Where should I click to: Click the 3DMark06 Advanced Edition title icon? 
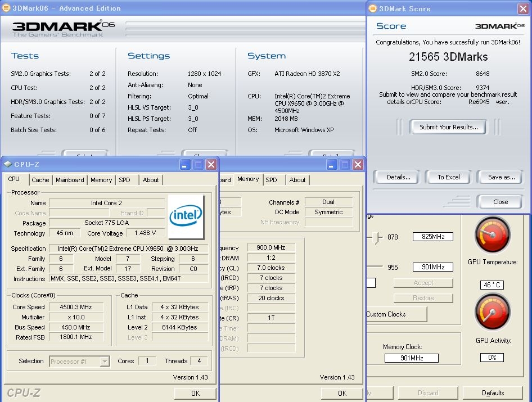tap(6, 8)
